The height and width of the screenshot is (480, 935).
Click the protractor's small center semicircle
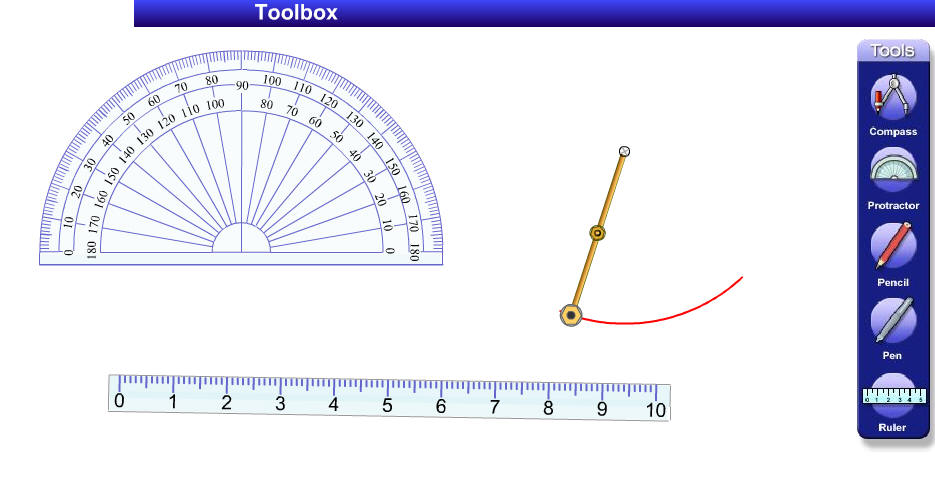pyautogui.click(x=241, y=239)
